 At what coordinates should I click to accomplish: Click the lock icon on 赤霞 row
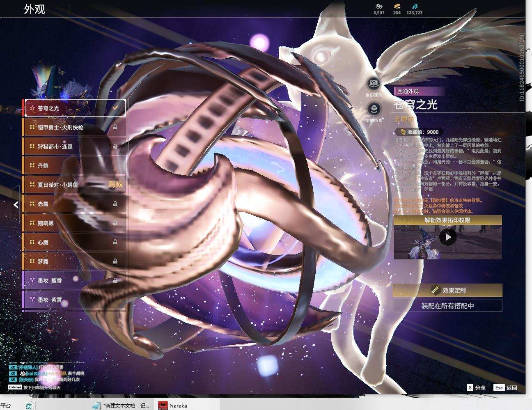(x=115, y=204)
